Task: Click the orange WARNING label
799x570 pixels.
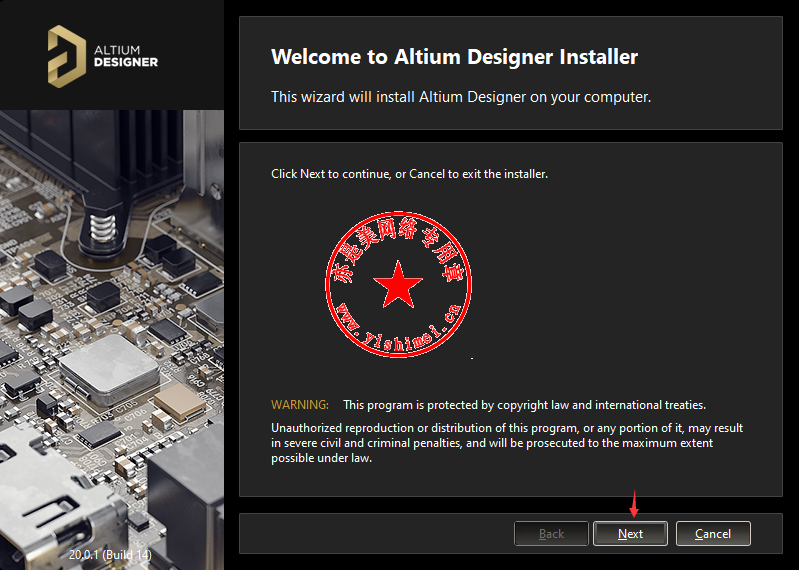Action: (300, 405)
